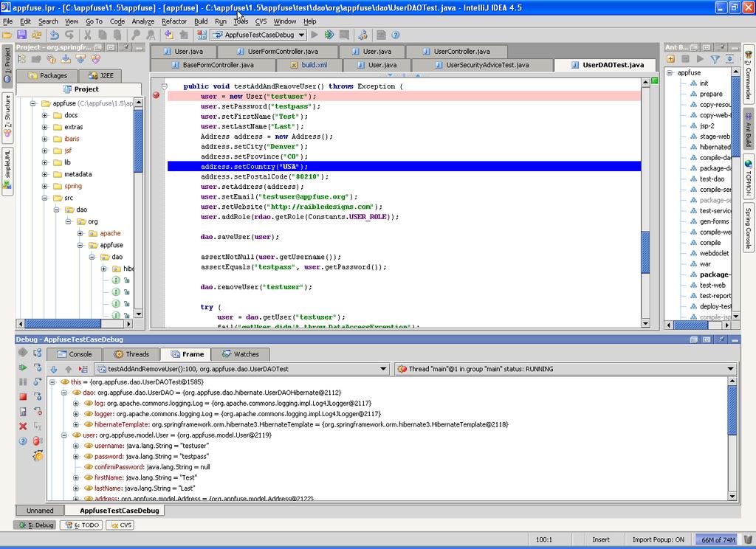This screenshot has height=549, width=756.
Task: Click the Ant Build run target play icon
Action: pyautogui.click(x=700, y=59)
